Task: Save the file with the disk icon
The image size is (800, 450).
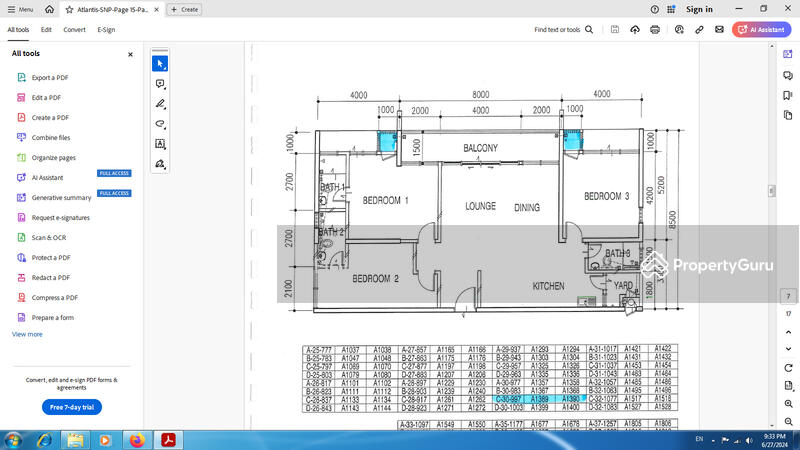Action: [x=615, y=30]
